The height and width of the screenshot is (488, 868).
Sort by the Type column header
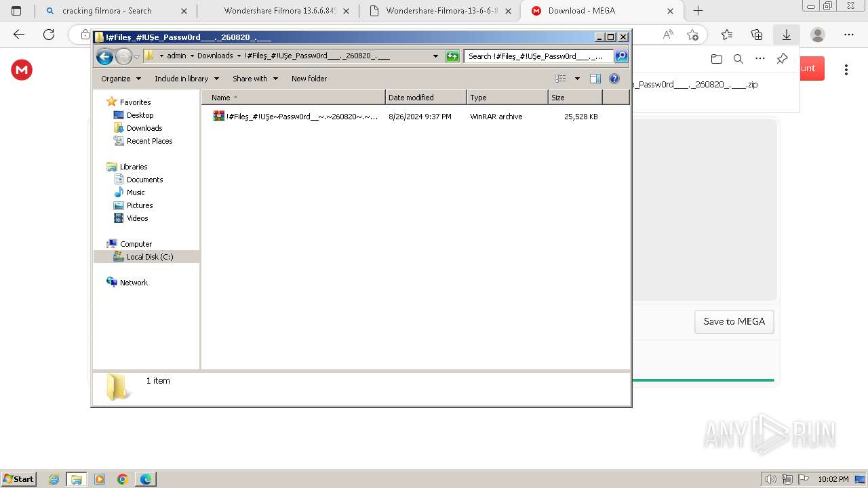507,98
